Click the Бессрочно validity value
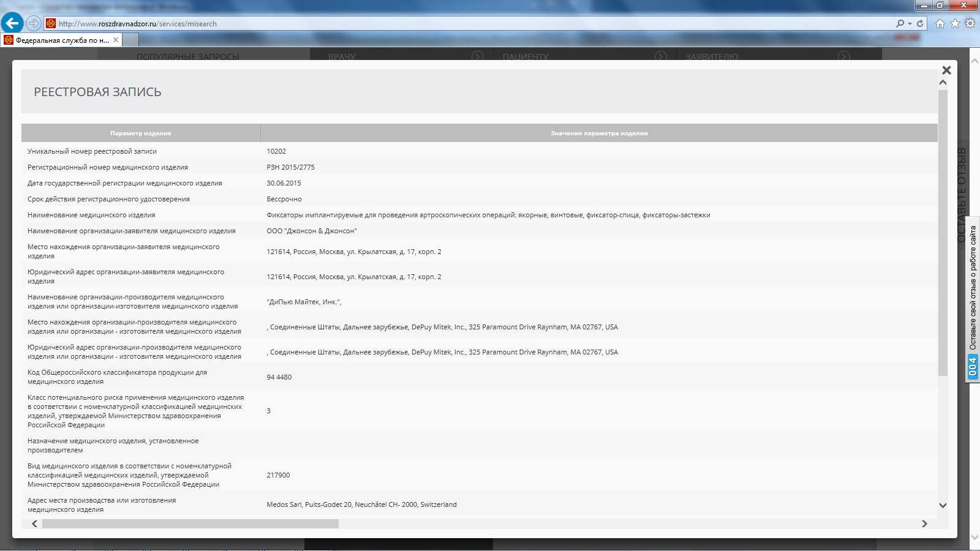This screenshot has height=551, width=980. tap(284, 199)
